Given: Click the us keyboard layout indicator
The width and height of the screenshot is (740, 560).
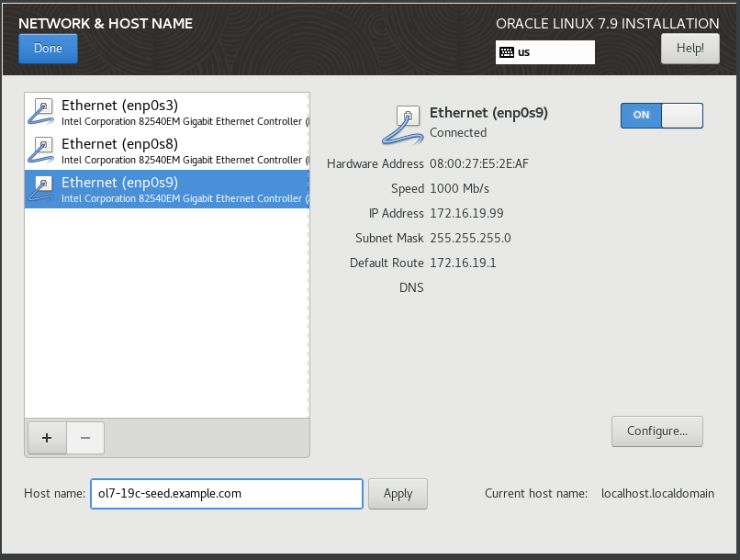Looking at the screenshot, I should (546, 52).
